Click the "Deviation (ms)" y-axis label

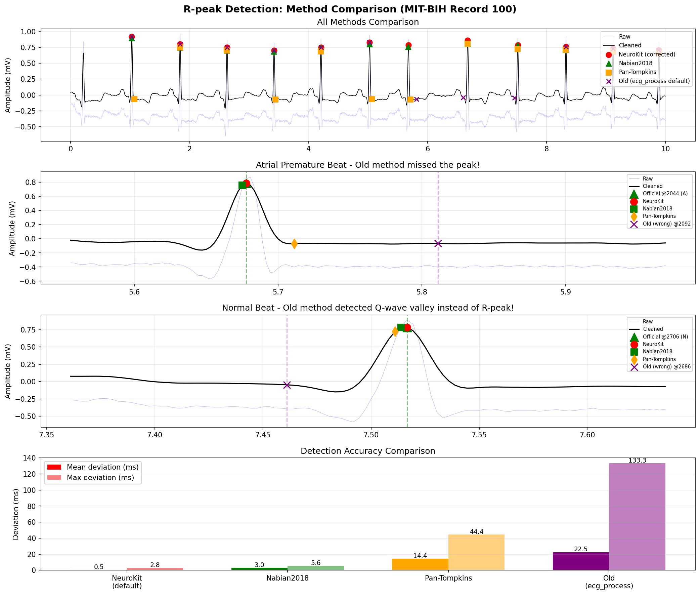15,514
